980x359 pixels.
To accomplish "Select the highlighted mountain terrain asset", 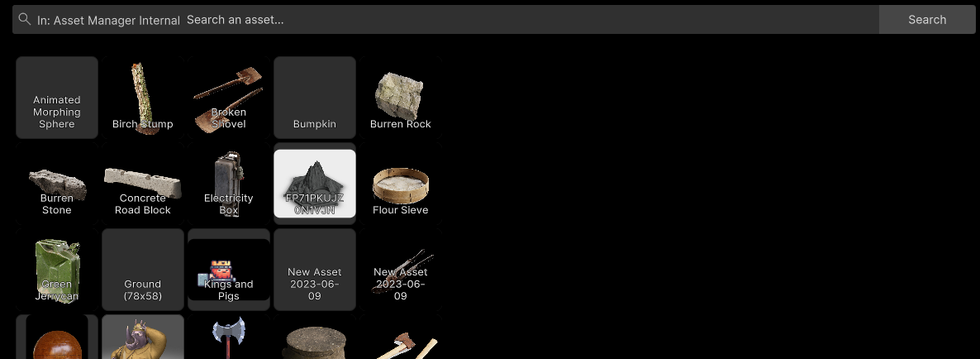I will [x=314, y=184].
